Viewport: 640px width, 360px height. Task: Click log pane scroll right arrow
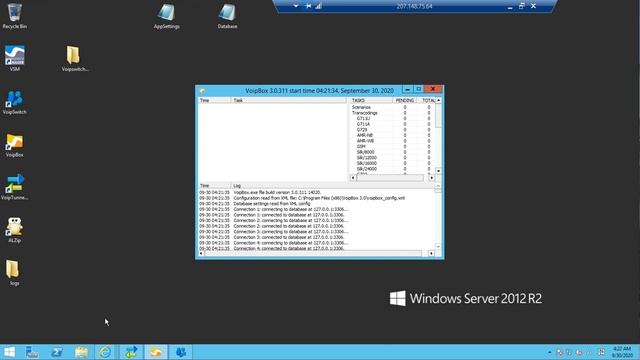[431, 253]
